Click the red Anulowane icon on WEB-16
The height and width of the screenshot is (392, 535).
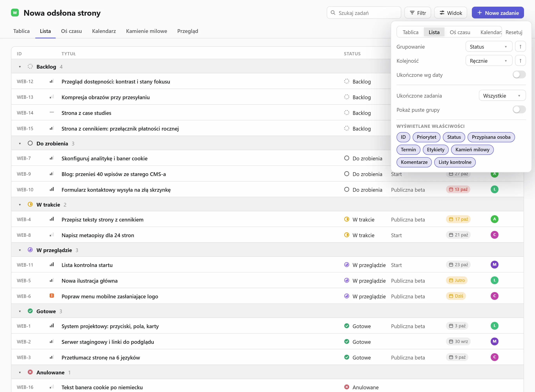347,387
